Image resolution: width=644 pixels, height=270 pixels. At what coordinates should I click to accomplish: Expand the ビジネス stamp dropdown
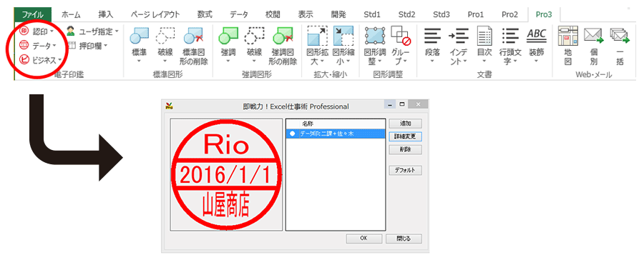point(41,61)
